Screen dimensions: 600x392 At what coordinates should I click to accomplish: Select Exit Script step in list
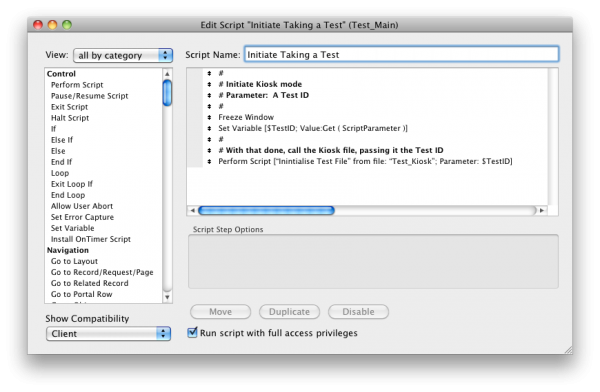click(x=69, y=107)
